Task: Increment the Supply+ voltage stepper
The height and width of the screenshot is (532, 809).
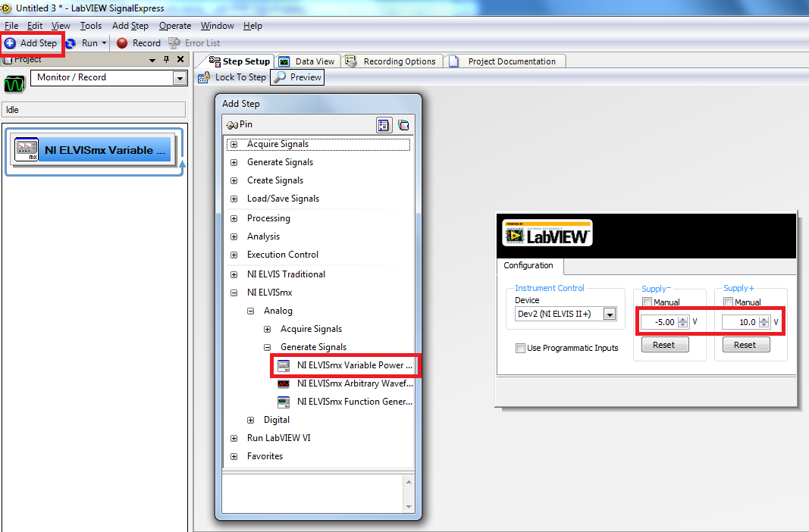Action: coord(764,319)
